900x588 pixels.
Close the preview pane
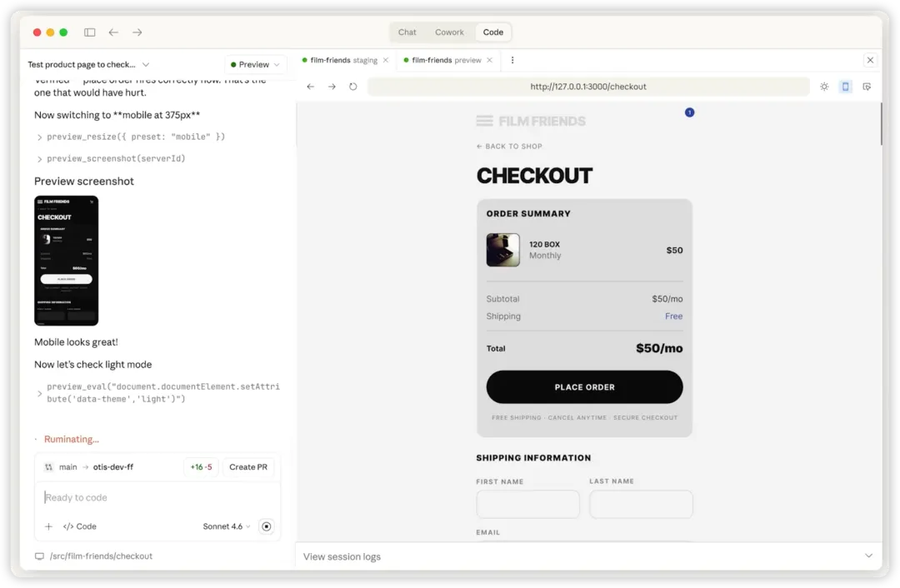point(870,60)
